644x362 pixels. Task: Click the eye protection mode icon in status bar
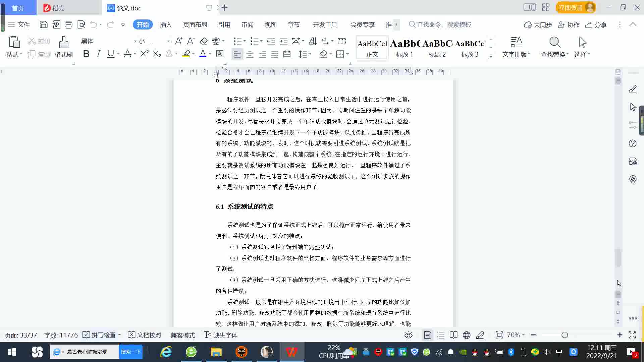(408, 335)
